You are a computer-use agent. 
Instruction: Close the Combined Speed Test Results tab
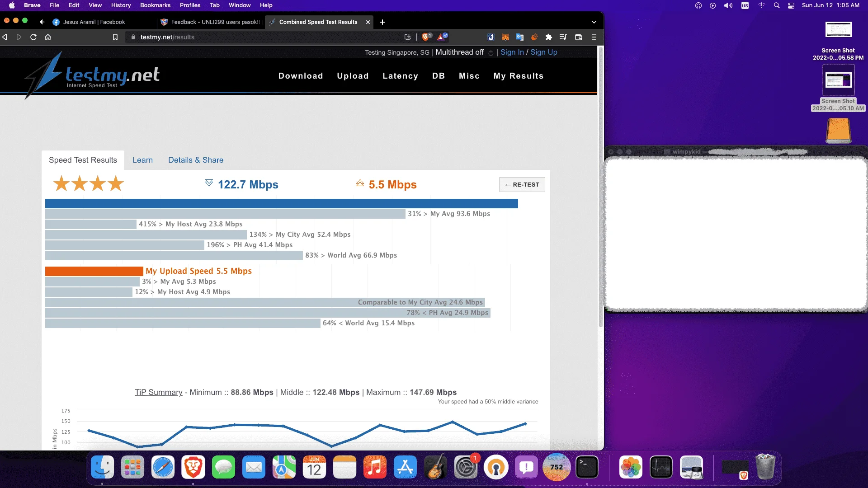pyautogui.click(x=368, y=22)
